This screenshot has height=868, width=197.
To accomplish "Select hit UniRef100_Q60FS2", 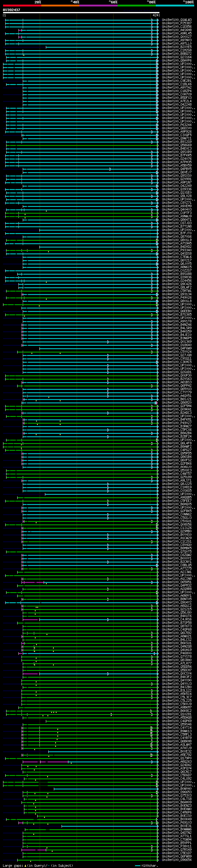I will [176, 460].
